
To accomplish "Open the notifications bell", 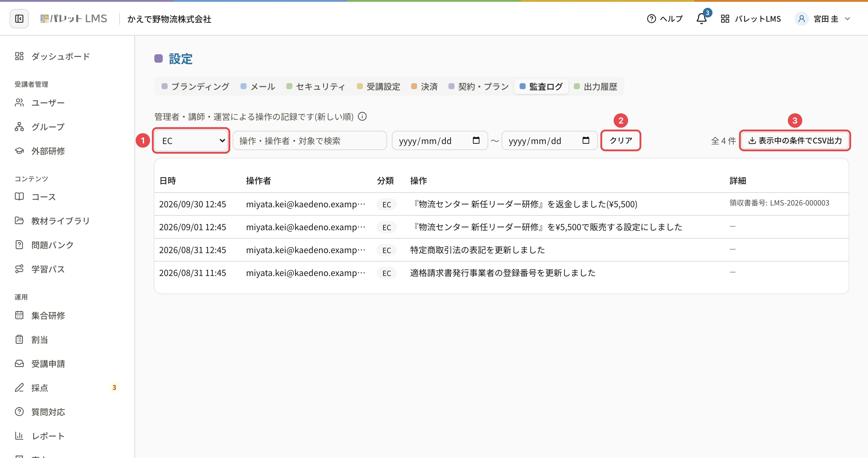I will (x=702, y=18).
